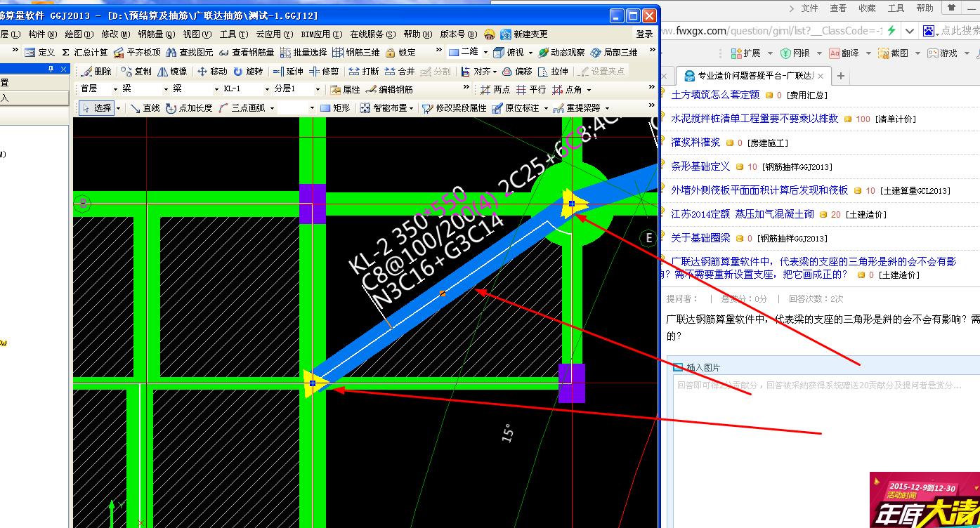
Task: Expand the 二维 view mode dropdown
Action: (x=485, y=53)
